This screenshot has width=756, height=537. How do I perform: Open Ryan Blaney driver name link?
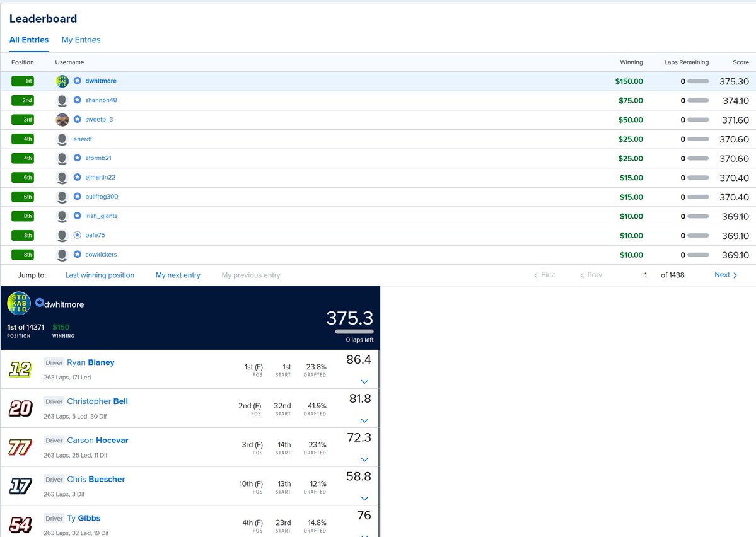[x=91, y=362]
